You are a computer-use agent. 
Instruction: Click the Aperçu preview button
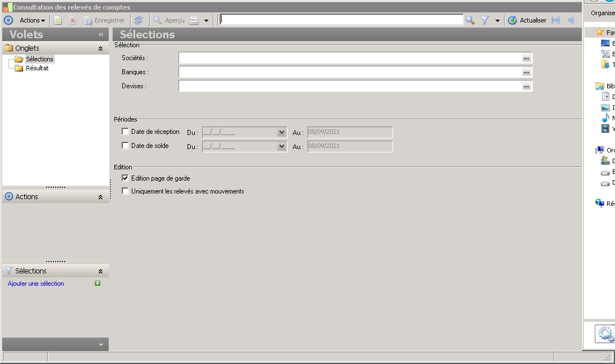(x=169, y=20)
